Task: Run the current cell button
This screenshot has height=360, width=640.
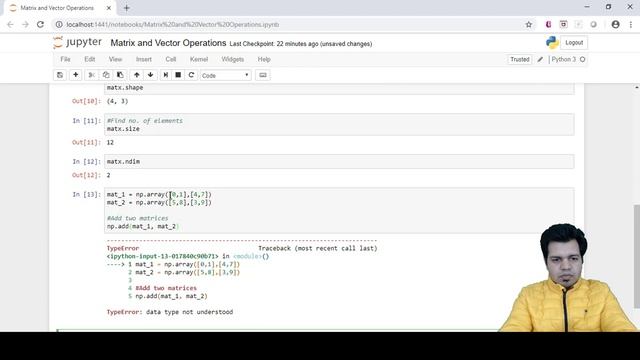Action: (165, 75)
